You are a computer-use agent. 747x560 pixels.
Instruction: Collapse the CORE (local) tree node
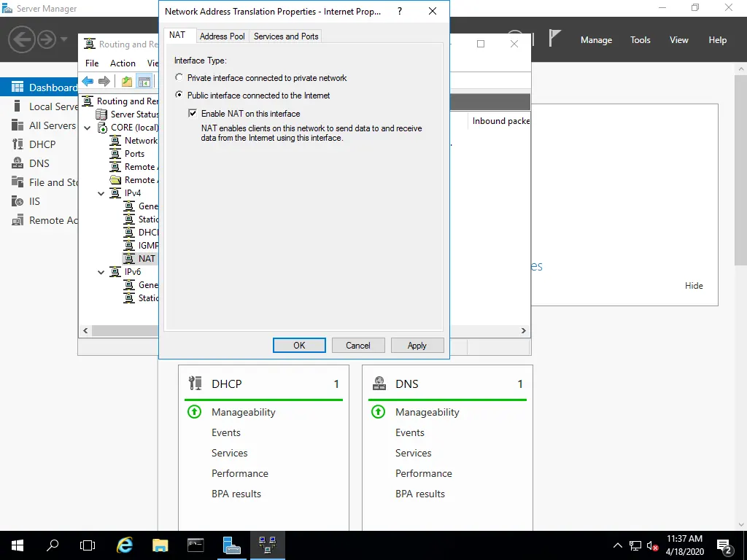88,128
